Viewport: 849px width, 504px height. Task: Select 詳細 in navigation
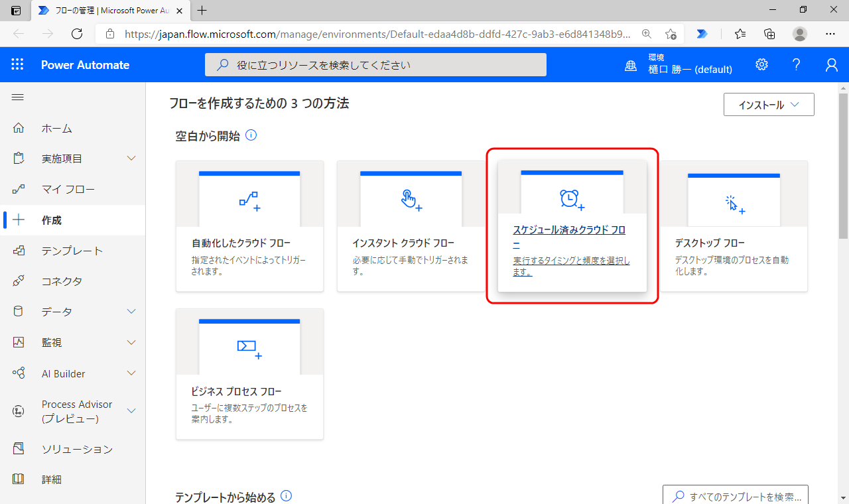pyautogui.click(x=52, y=479)
